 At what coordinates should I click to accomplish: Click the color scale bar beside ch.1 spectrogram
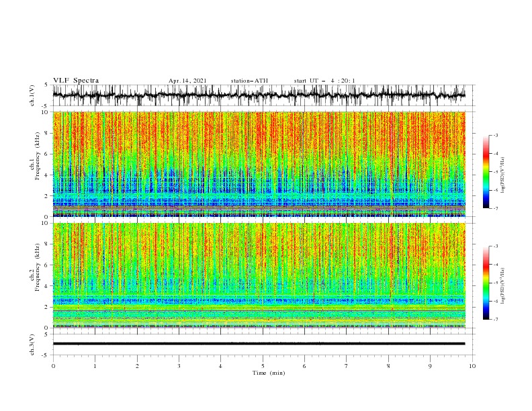click(x=486, y=172)
